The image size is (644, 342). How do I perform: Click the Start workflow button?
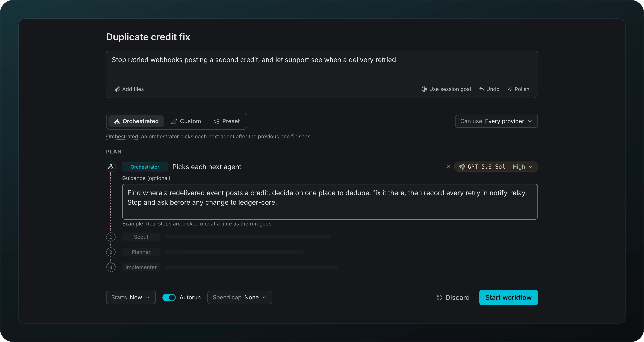[x=509, y=297]
